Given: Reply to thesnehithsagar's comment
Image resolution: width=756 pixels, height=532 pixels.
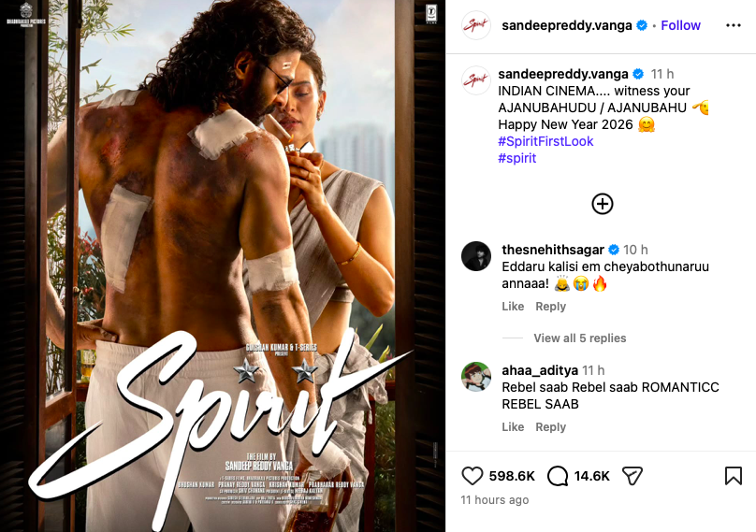Looking at the screenshot, I should click(x=550, y=307).
